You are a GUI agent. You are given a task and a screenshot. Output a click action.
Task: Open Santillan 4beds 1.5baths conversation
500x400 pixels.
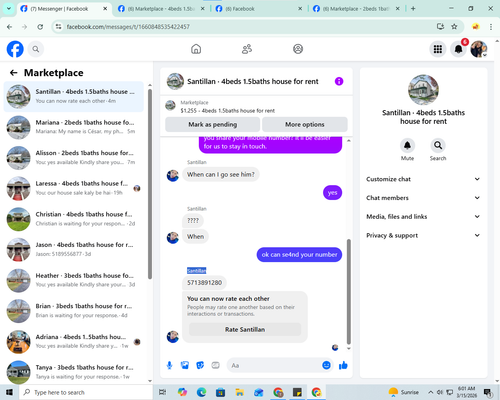[74, 96]
